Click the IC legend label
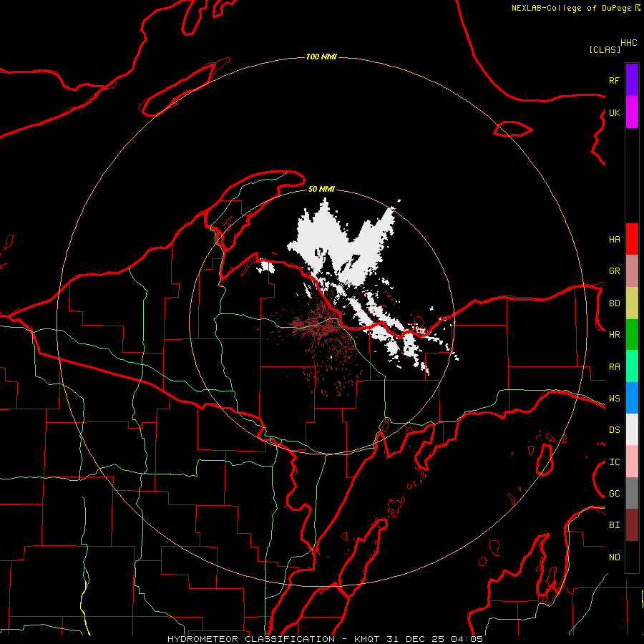Screen dimensions: 644x644 click(x=614, y=462)
